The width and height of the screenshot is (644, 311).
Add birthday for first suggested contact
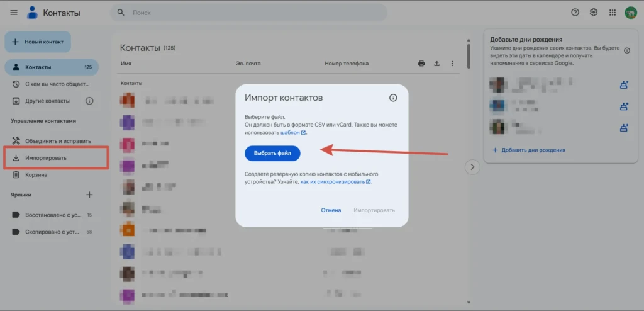tap(624, 85)
